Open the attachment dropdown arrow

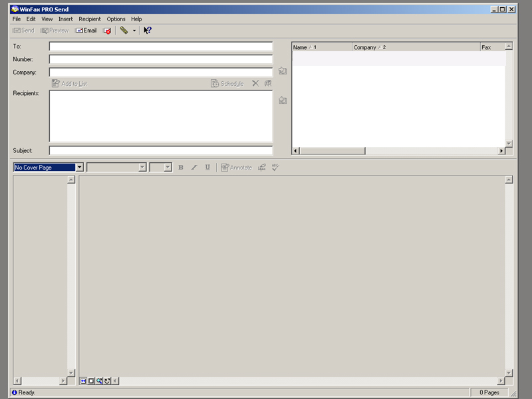click(x=134, y=31)
